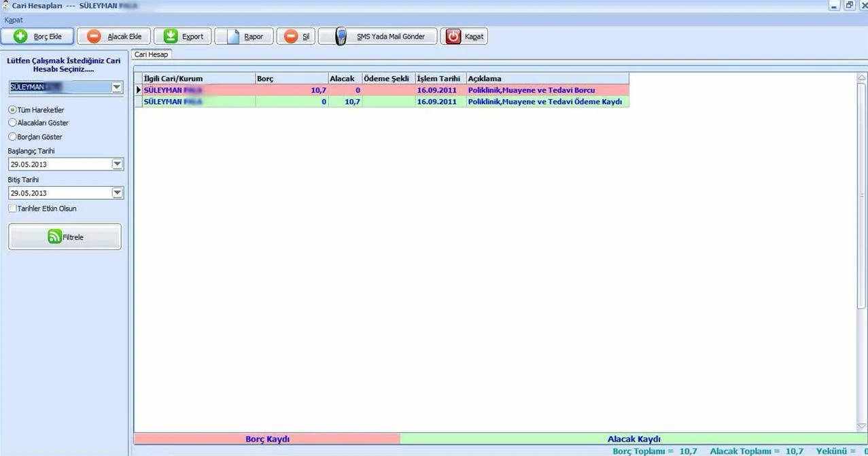868x456 pixels.
Task: Select the Tüm Hareketler radio option
Action: click(12, 109)
